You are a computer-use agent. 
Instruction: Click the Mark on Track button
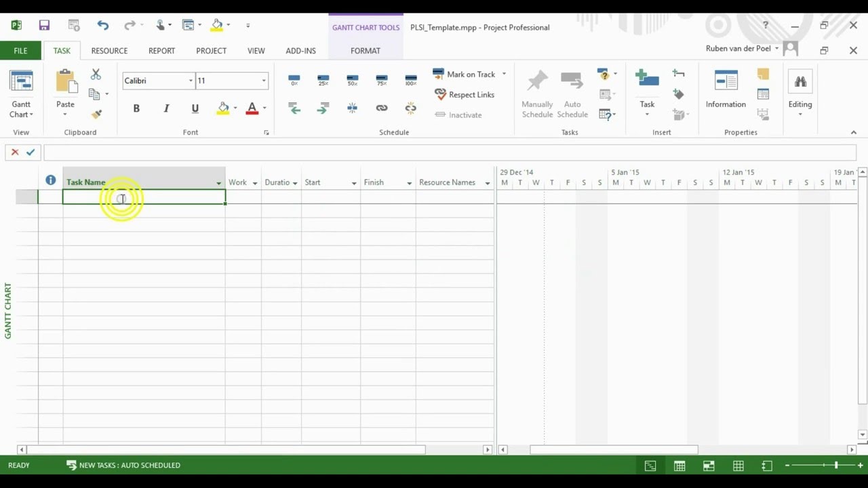point(464,75)
